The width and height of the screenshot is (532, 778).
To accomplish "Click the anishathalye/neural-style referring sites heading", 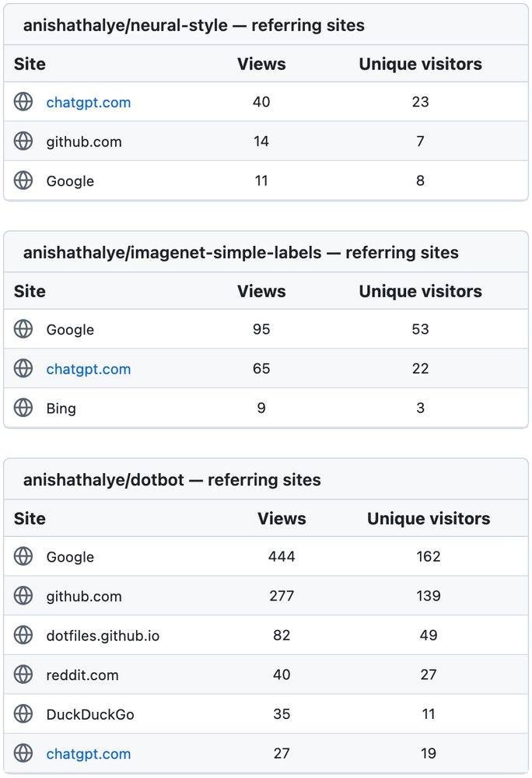I will [x=194, y=26].
